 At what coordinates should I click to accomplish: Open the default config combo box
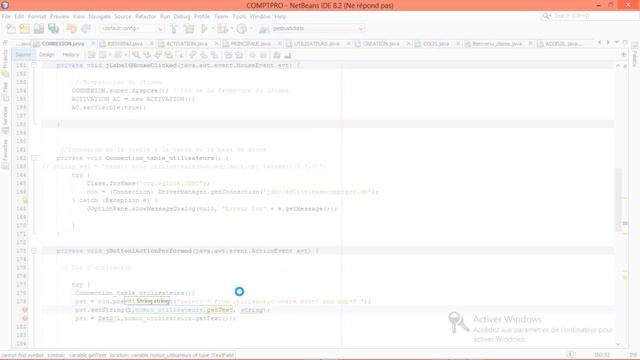(x=132, y=29)
